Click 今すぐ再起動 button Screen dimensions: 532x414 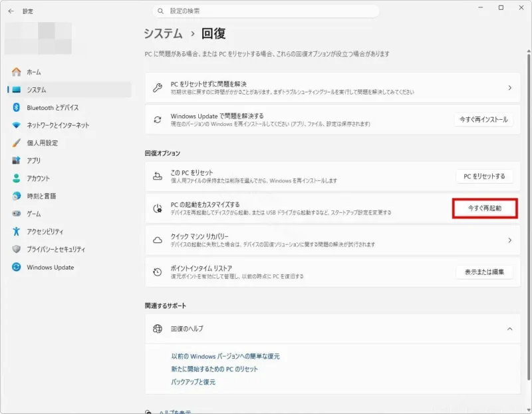[x=485, y=208]
